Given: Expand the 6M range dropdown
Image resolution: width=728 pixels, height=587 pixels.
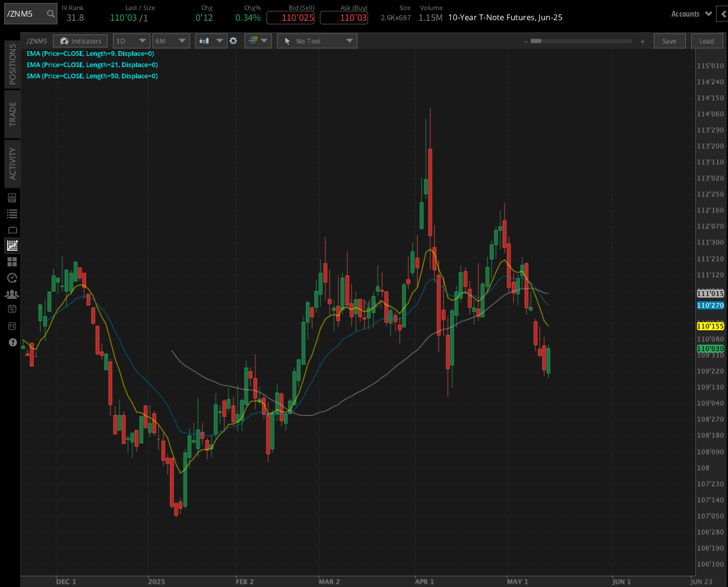Looking at the screenshot, I should click(x=171, y=40).
